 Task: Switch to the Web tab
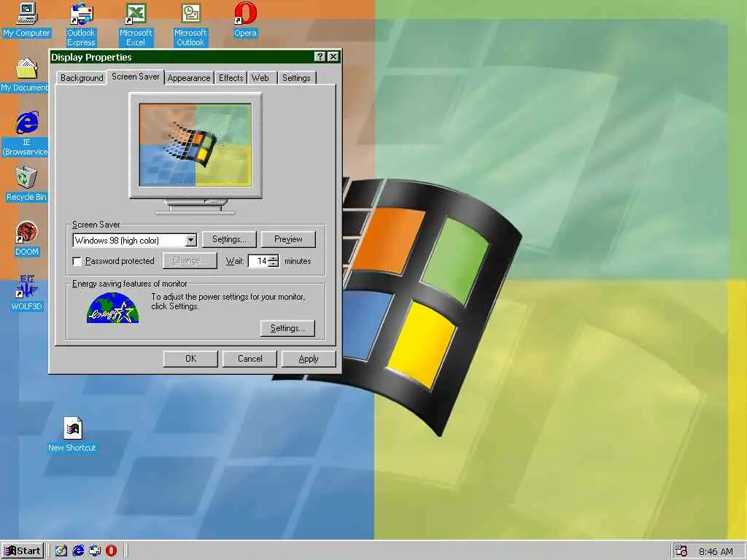click(x=260, y=77)
